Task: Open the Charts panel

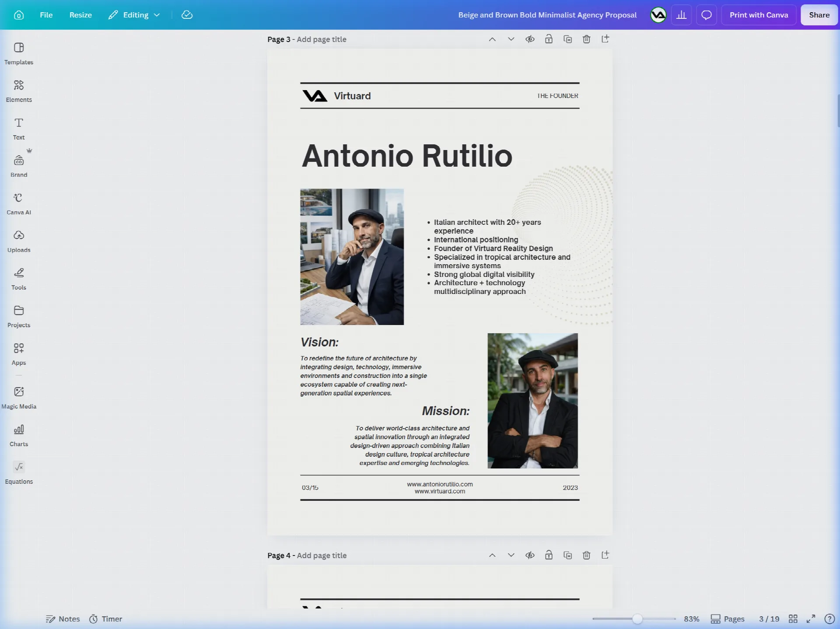Action: click(19, 435)
